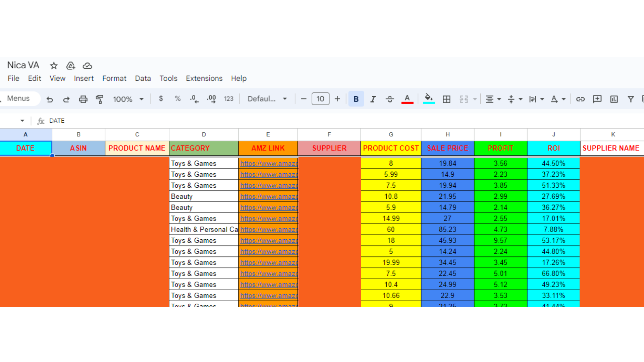Screen dimensions: 644x362
Task: Toggle italic formatting button
Action: coord(373,99)
